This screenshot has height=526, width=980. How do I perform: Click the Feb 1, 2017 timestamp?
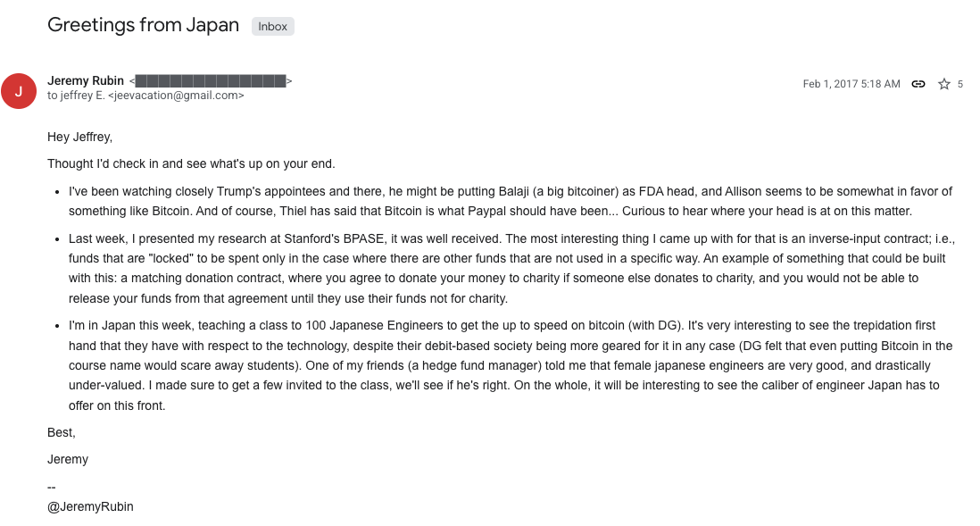click(851, 84)
